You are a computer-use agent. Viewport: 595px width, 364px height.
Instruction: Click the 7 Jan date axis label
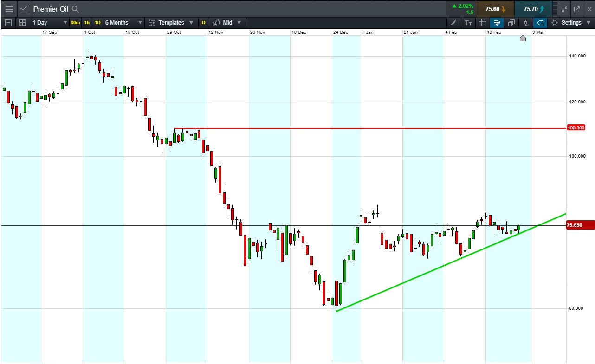pyautogui.click(x=368, y=32)
